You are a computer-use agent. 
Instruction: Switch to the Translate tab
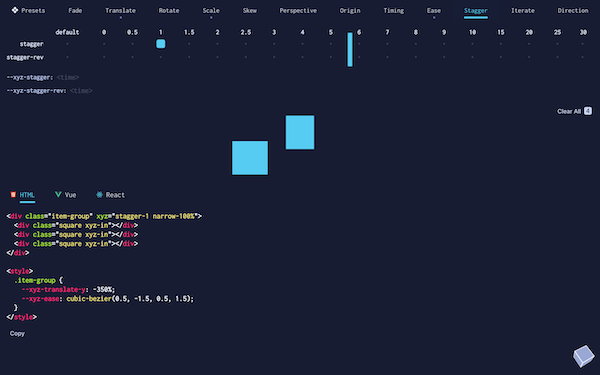[121, 11]
